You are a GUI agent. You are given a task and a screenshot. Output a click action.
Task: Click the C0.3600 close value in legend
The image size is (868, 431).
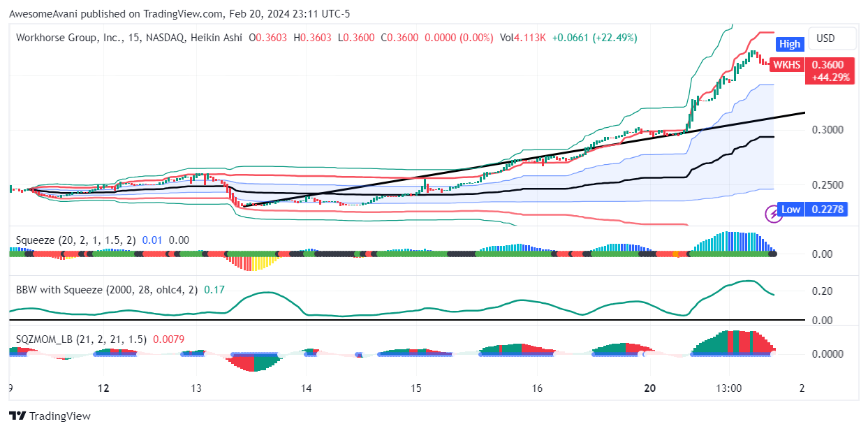click(x=399, y=38)
